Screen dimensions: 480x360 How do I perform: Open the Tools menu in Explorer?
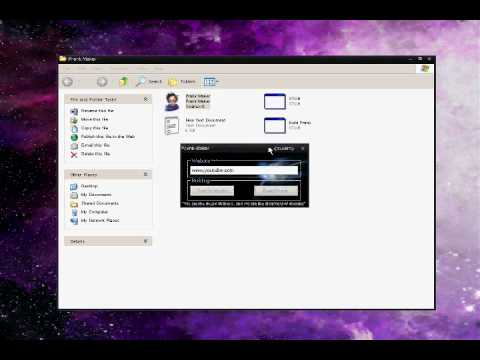(142, 69)
